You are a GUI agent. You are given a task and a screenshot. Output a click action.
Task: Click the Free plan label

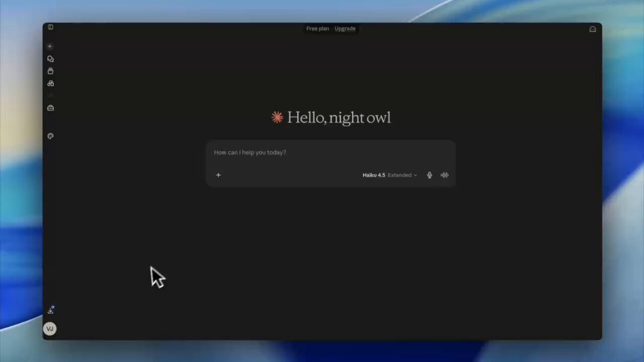click(318, 28)
